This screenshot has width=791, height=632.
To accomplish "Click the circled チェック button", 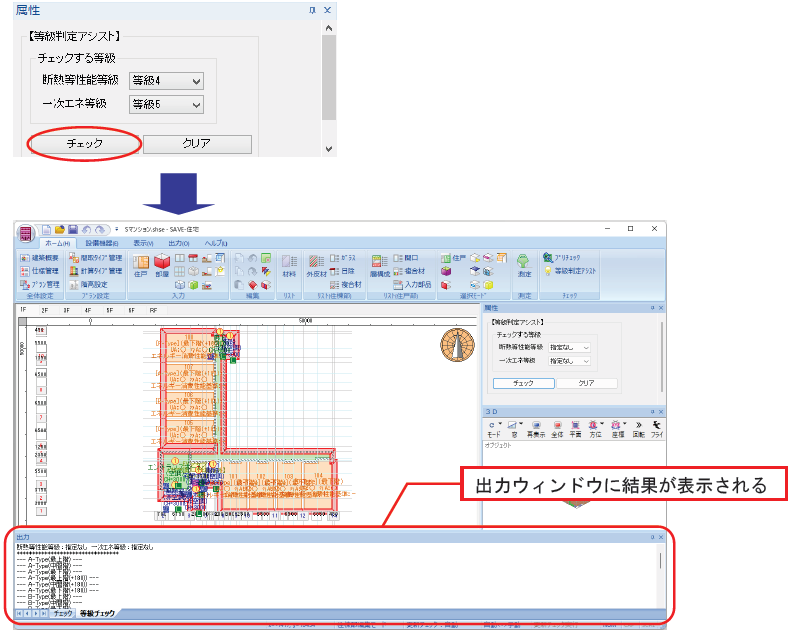I will coord(85,144).
